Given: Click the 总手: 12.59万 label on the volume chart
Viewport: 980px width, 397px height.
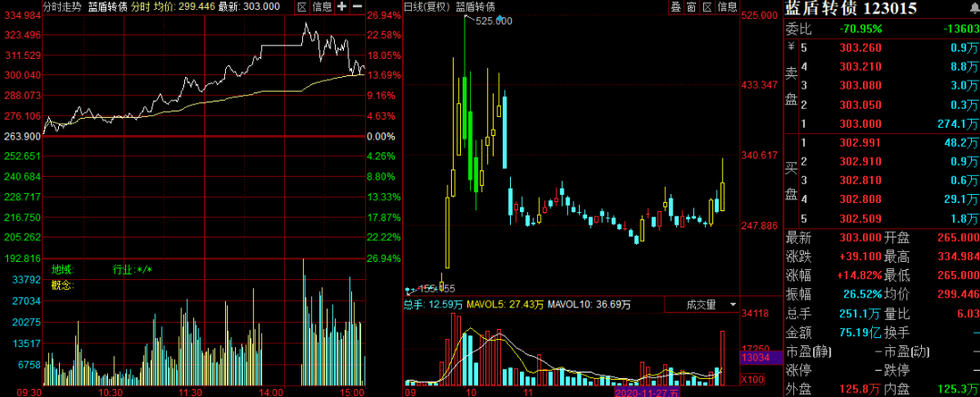Looking at the screenshot, I should 433,305.
